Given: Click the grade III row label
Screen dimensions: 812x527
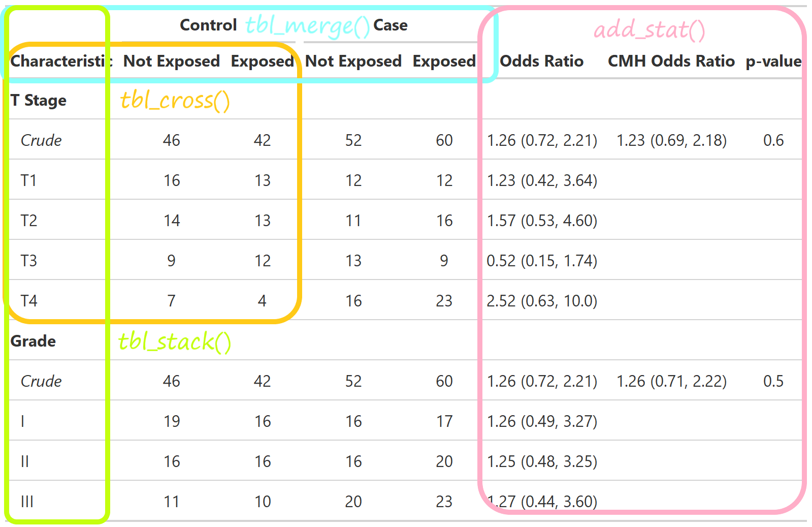Looking at the screenshot, I should 27,502.
